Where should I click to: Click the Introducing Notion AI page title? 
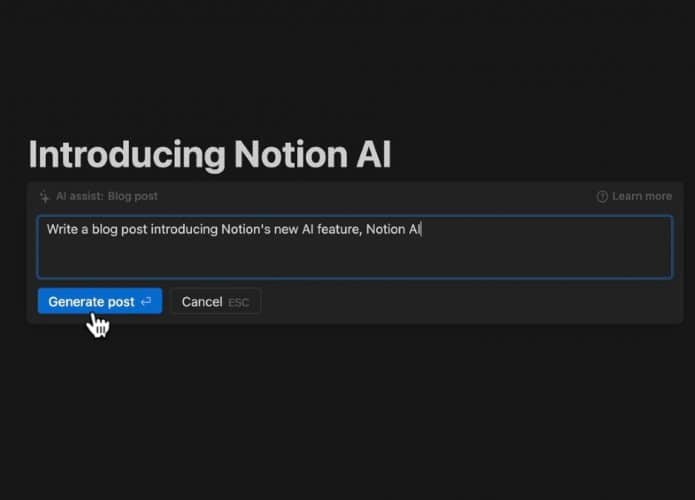point(210,155)
